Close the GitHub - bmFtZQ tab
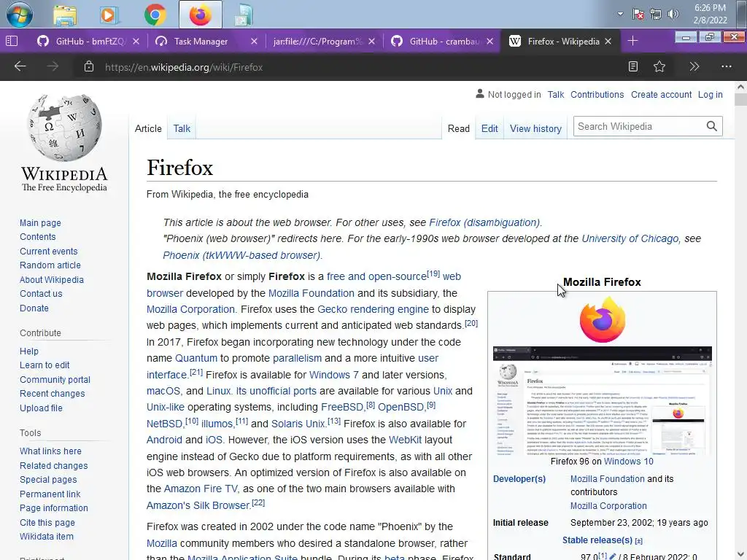This screenshot has width=747, height=560. coord(136,42)
